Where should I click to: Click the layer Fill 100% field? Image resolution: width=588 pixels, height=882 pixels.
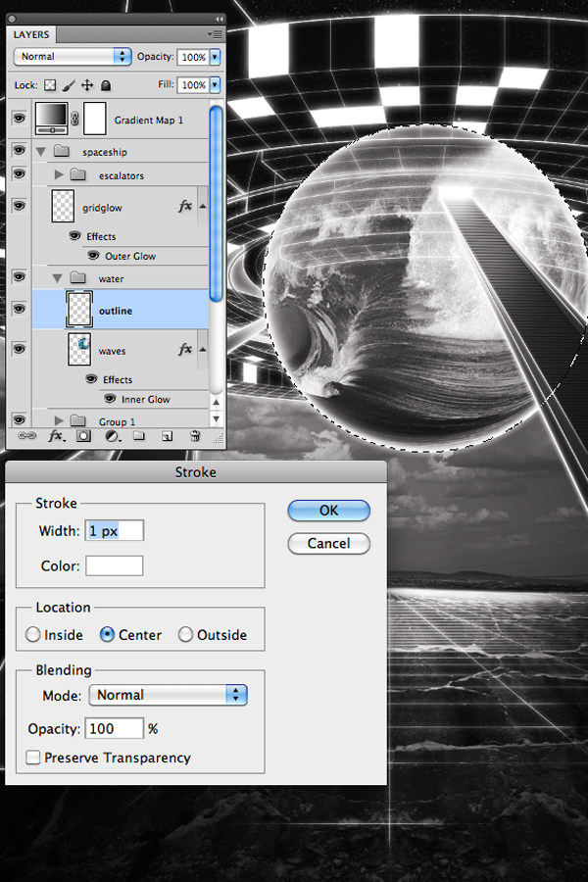[193, 85]
